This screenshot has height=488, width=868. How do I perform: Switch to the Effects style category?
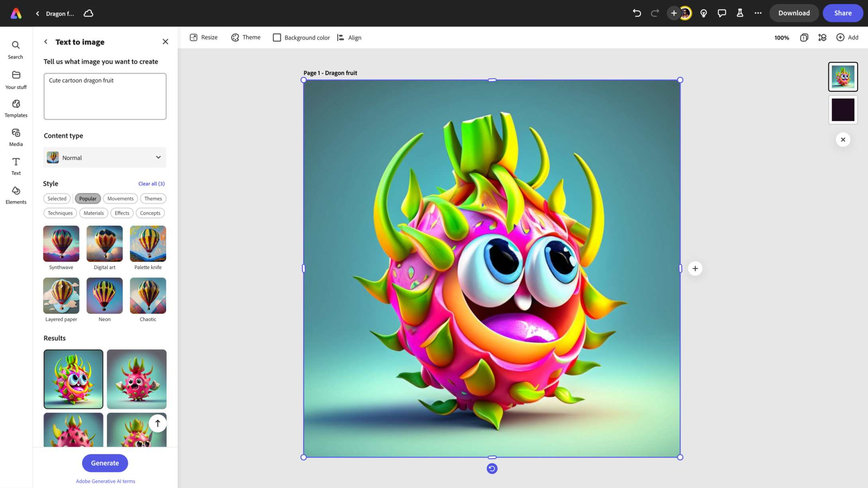[122, 213]
